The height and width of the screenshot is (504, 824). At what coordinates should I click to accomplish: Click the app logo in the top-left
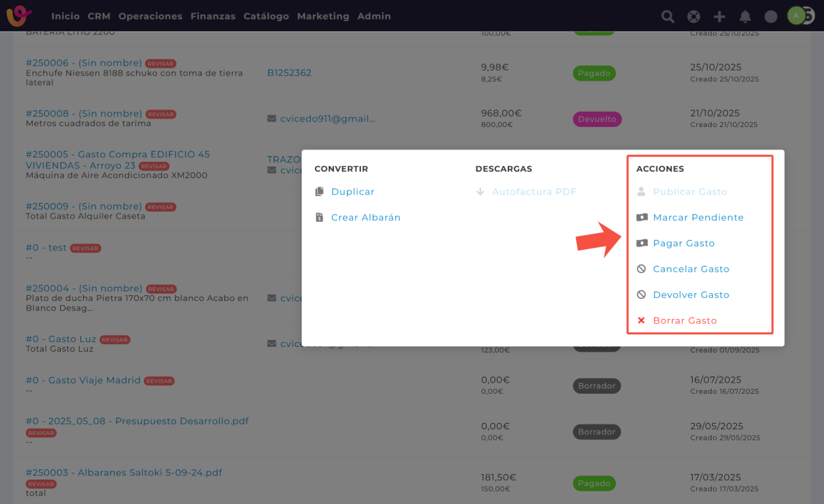click(x=20, y=15)
